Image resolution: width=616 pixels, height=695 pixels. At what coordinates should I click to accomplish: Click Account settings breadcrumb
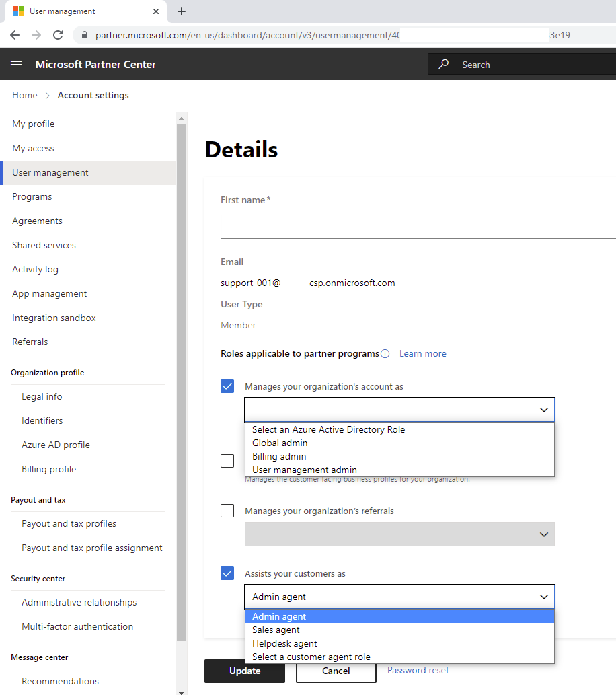tap(93, 96)
